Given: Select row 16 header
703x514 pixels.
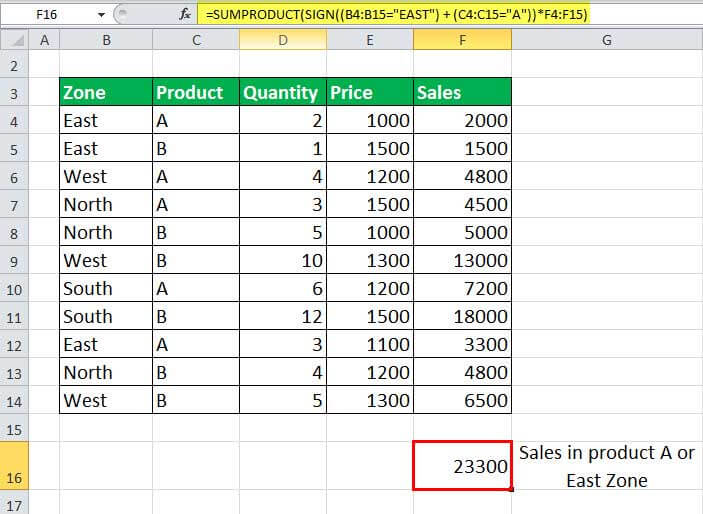Looking at the screenshot, I should tap(14, 466).
